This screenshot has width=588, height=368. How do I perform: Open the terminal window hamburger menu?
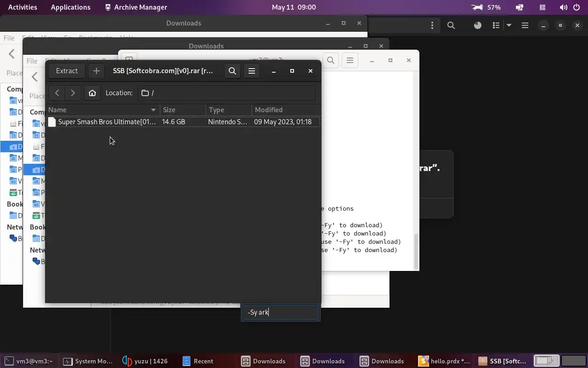pos(350,60)
